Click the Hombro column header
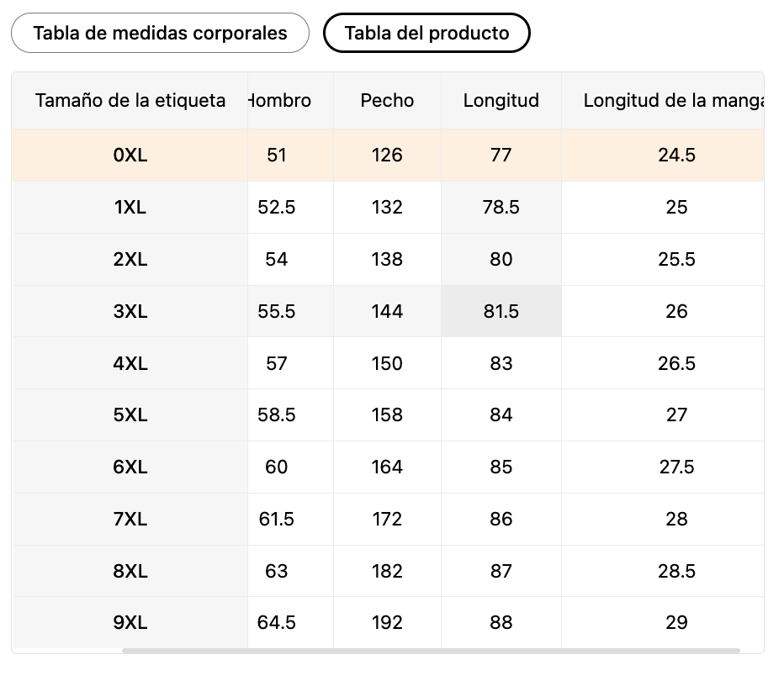784x676 pixels. coord(282,101)
